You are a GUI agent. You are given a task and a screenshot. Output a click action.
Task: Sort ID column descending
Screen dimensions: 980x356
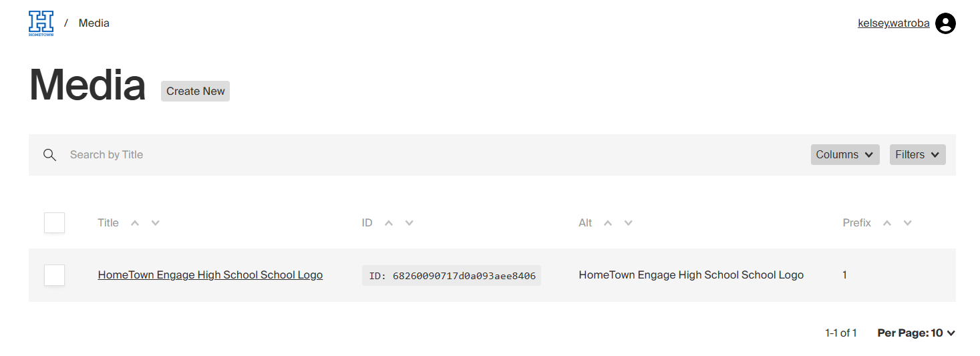[x=410, y=223]
